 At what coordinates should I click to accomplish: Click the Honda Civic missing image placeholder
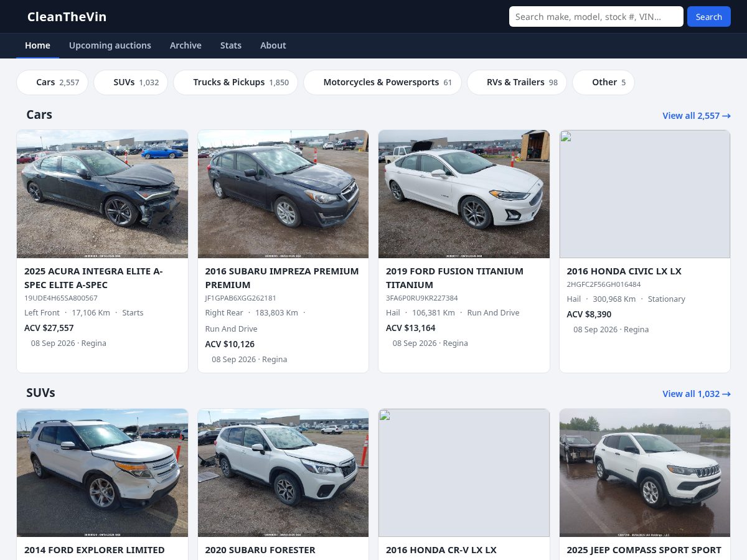pyautogui.click(x=645, y=194)
